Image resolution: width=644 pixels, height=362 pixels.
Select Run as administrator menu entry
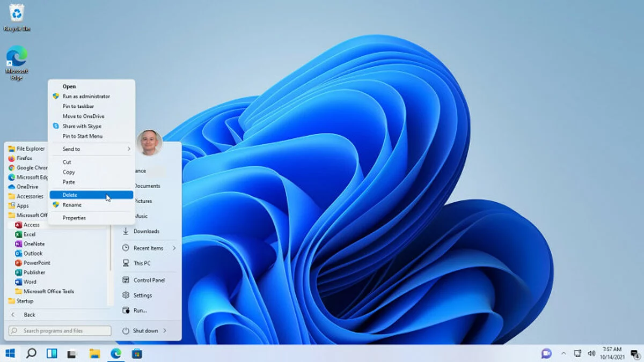click(x=86, y=96)
